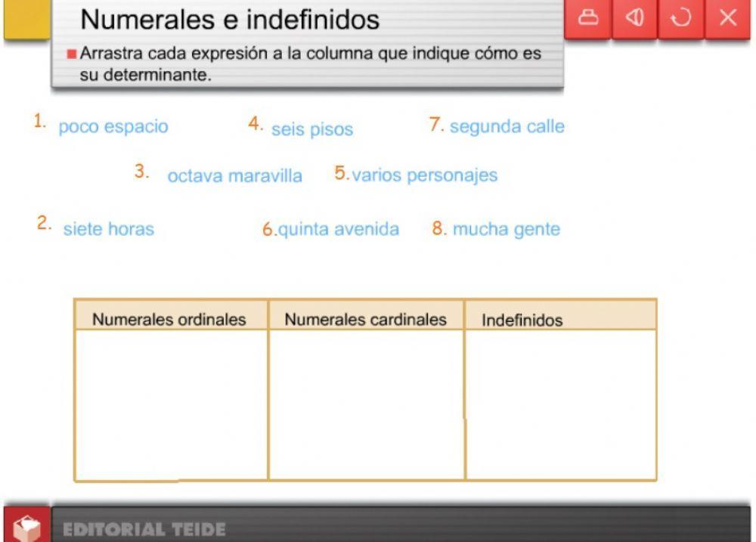Select the expression 'quinta avenida'

336,228
